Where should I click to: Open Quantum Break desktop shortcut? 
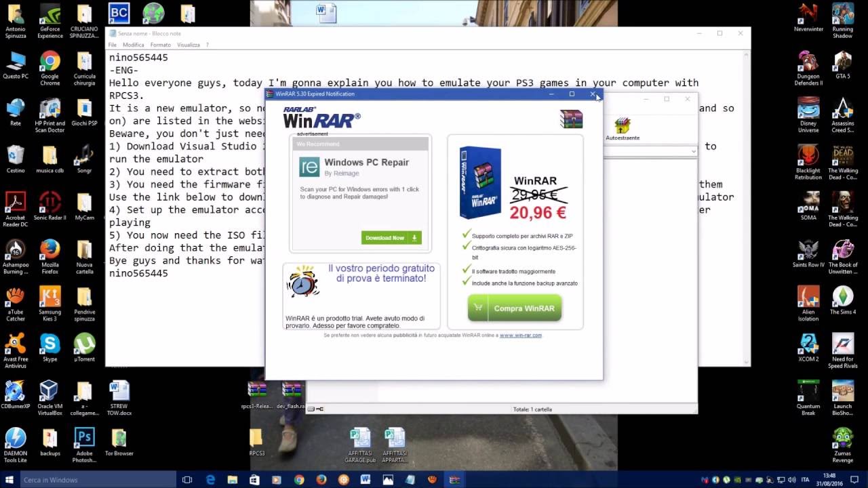tap(808, 398)
